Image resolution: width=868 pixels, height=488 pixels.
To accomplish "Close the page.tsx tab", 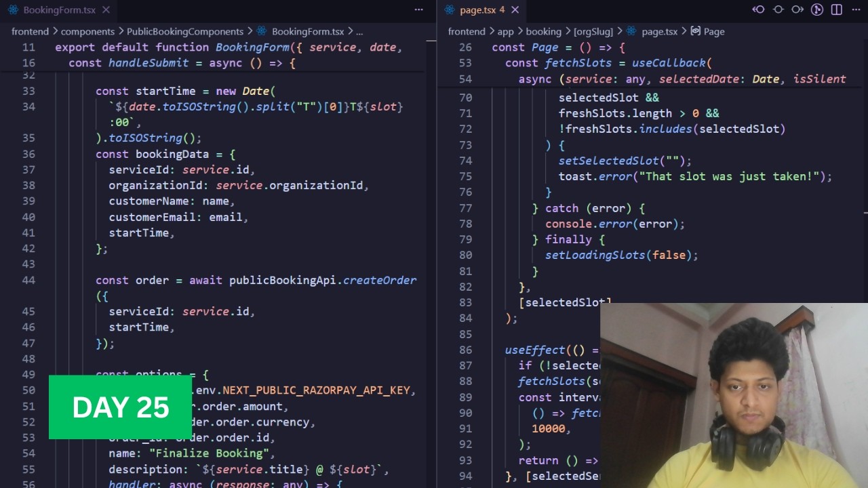I will tap(515, 10).
